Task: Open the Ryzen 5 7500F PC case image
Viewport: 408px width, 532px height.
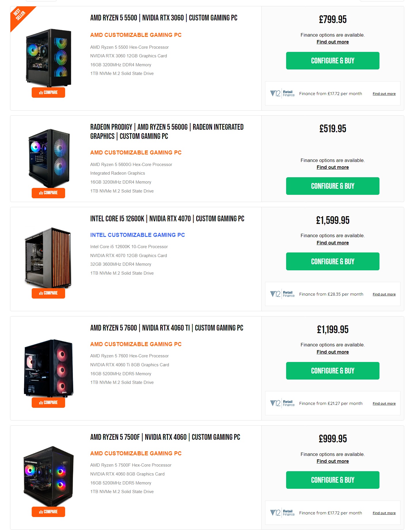Action: 48,476
